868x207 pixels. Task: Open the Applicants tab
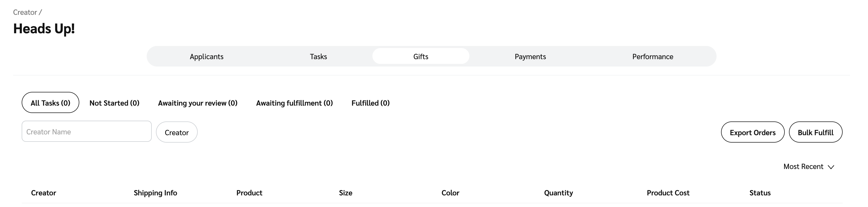tap(206, 57)
